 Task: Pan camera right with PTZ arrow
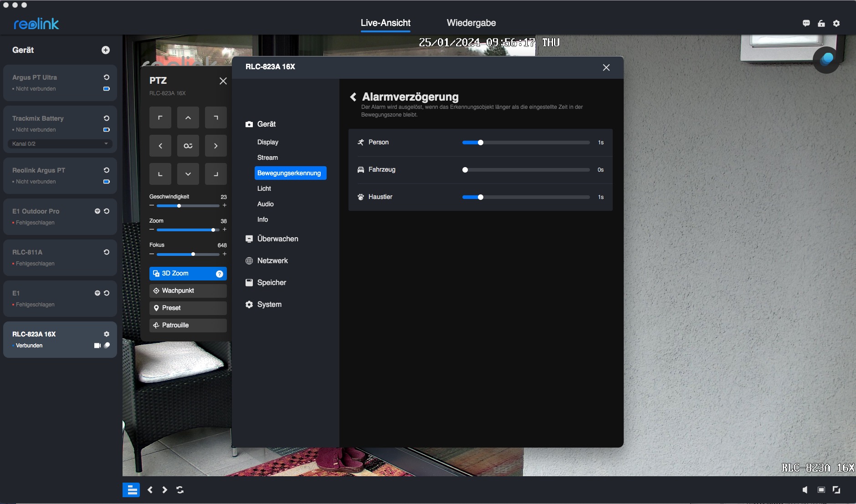point(215,146)
